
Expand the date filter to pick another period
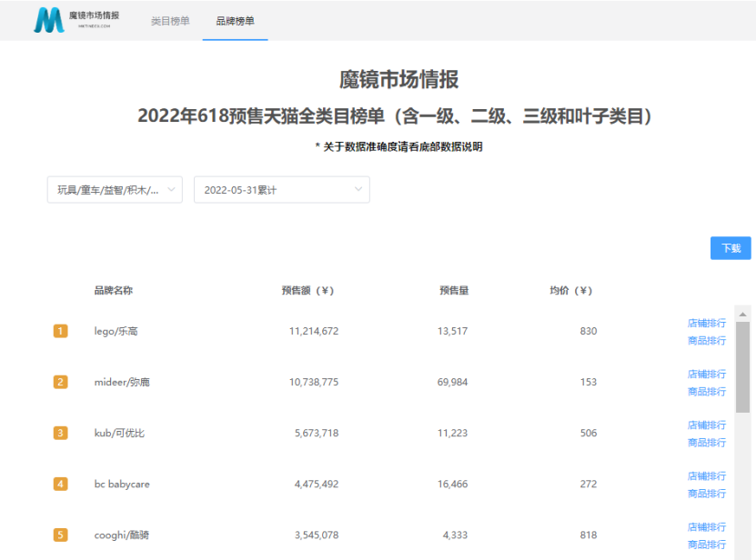pyautogui.click(x=282, y=189)
